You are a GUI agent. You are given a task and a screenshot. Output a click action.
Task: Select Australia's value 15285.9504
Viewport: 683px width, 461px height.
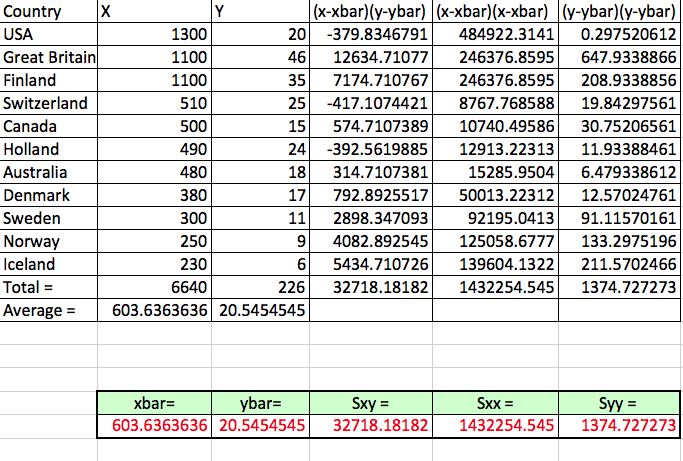[x=493, y=173]
